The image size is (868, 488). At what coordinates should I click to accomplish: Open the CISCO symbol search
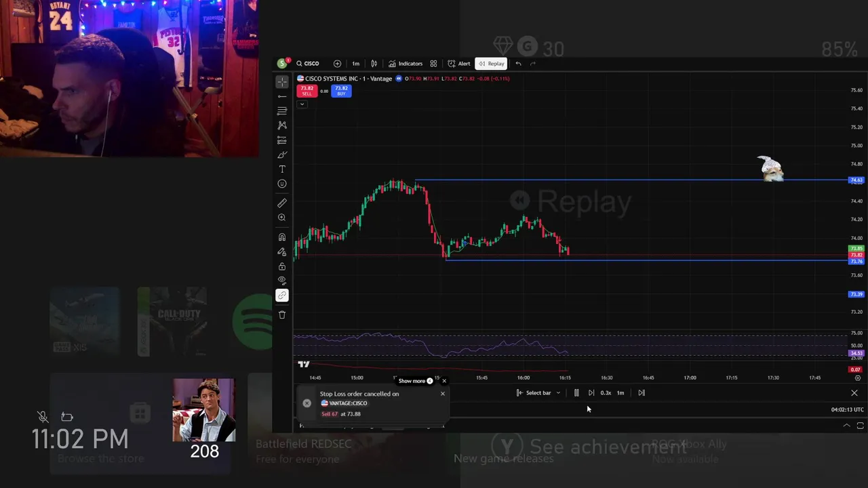click(307, 64)
